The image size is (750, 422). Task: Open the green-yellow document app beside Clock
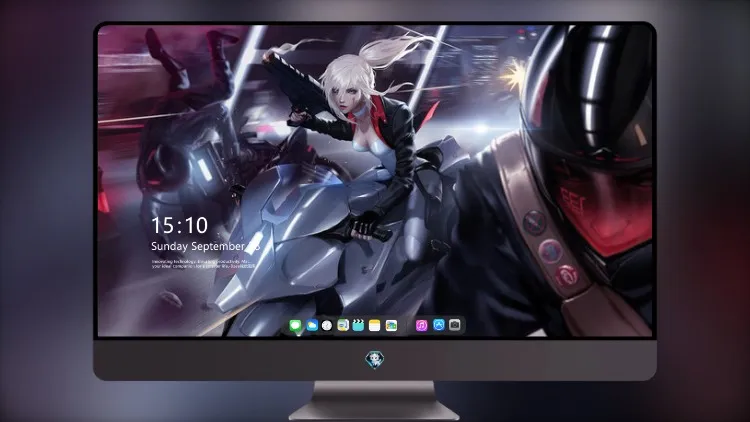coord(343,325)
